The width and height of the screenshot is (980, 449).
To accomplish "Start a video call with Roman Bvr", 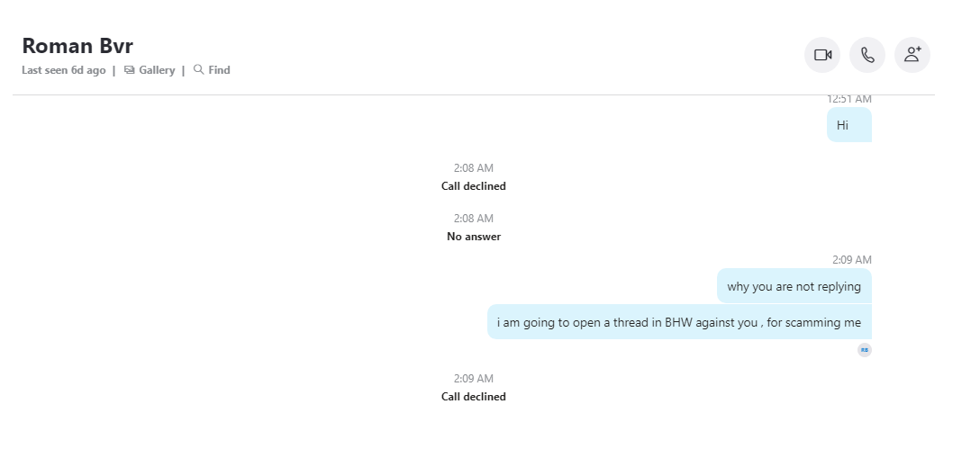I will 821,55.
